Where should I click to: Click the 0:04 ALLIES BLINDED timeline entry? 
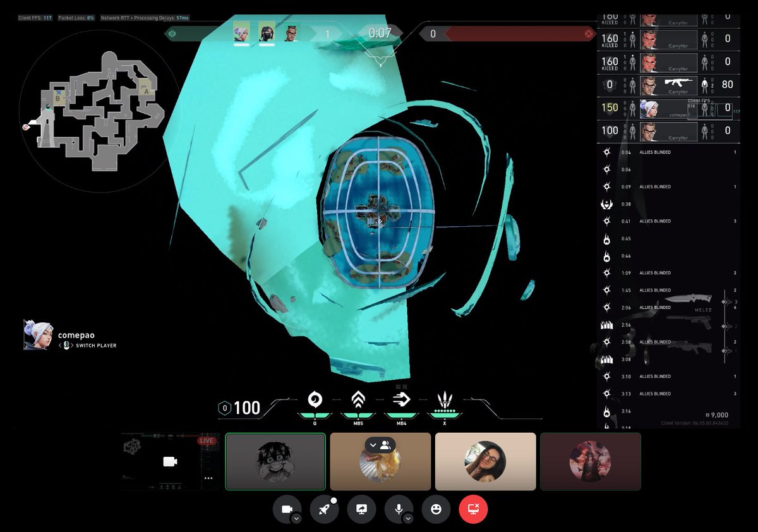pos(668,152)
